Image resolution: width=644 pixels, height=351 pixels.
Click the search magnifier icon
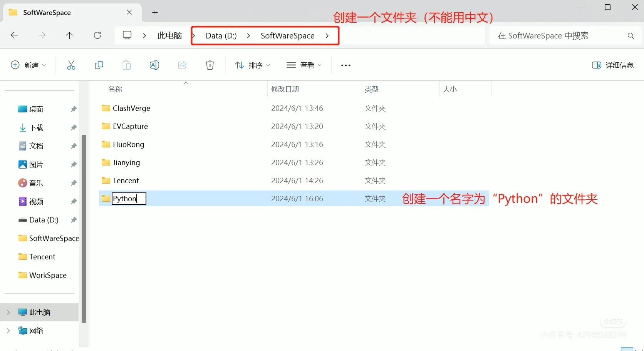click(x=631, y=35)
